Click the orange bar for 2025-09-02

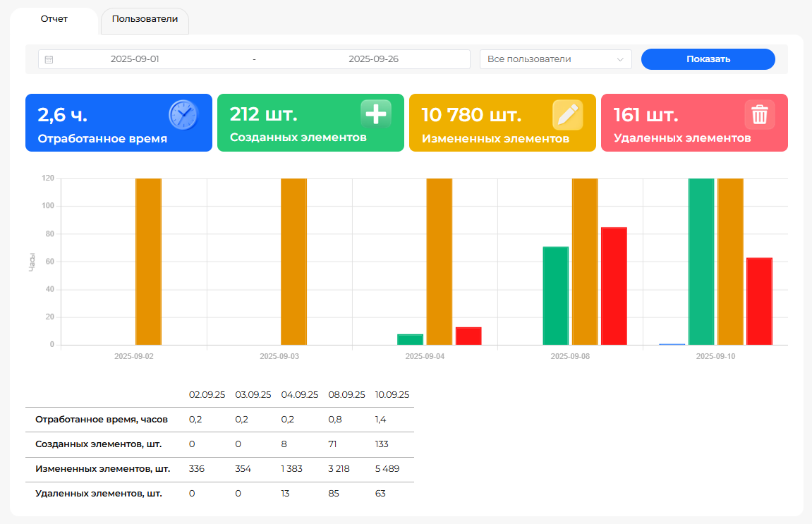[148, 261]
